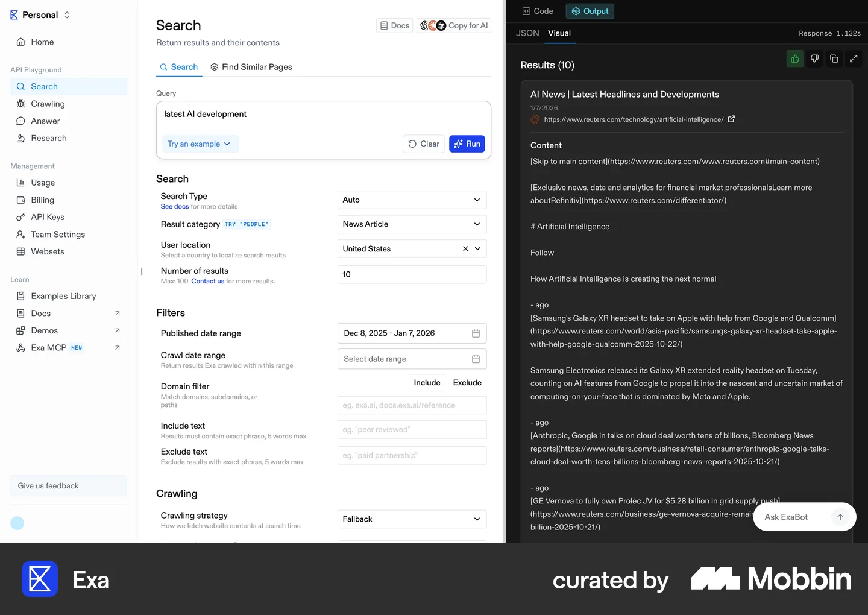Expand the User location dropdown arrow
This screenshot has height=615, width=868.
(x=478, y=248)
